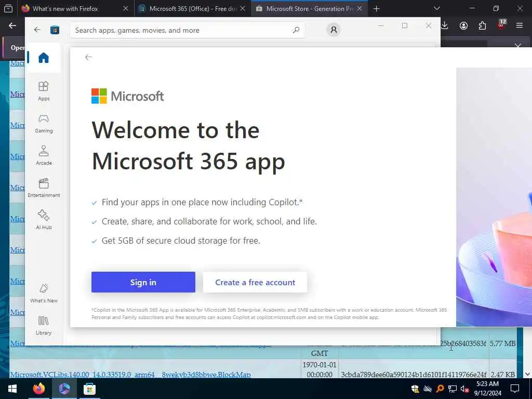
Task: Click Sign in button
Action: [143, 282]
